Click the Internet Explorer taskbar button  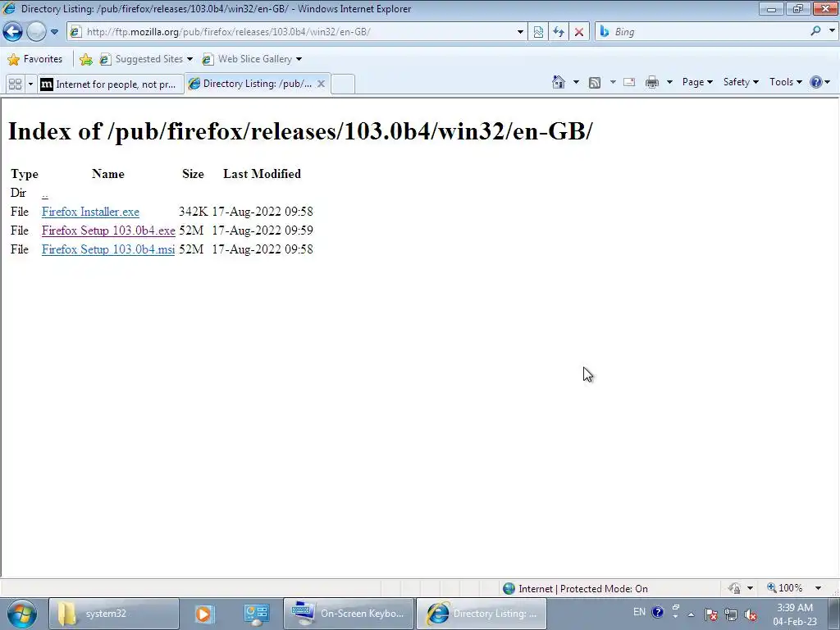481,614
